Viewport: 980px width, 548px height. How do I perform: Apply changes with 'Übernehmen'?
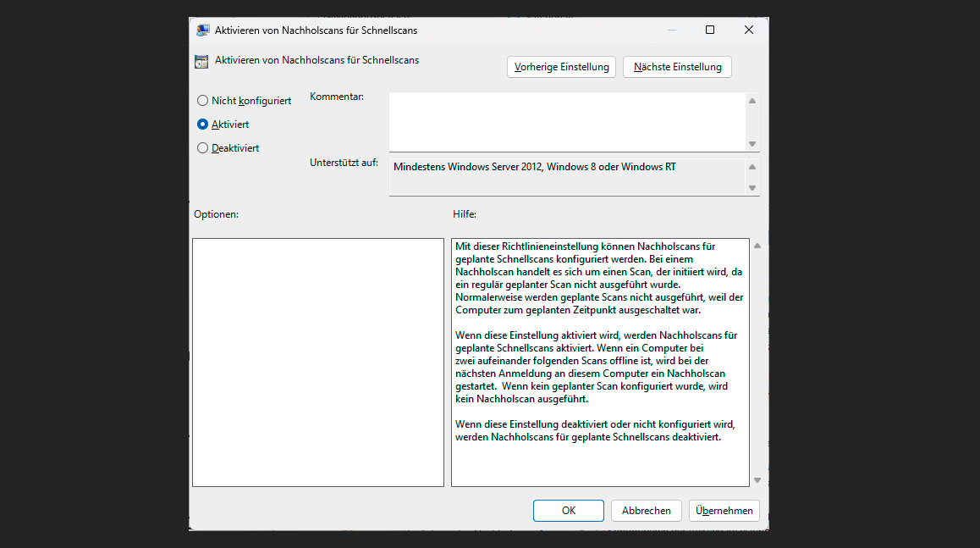point(724,511)
